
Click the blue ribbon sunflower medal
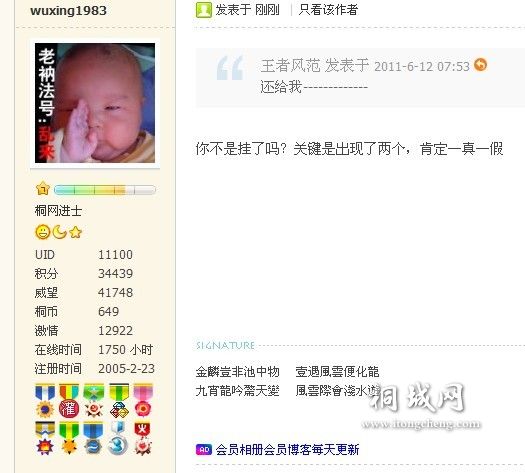click(x=45, y=401)
